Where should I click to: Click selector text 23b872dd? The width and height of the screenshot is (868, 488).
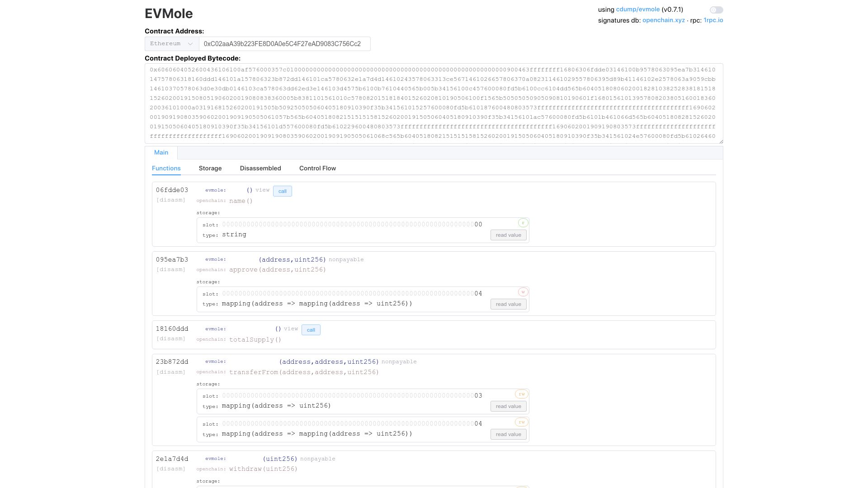tap(172, 362)
